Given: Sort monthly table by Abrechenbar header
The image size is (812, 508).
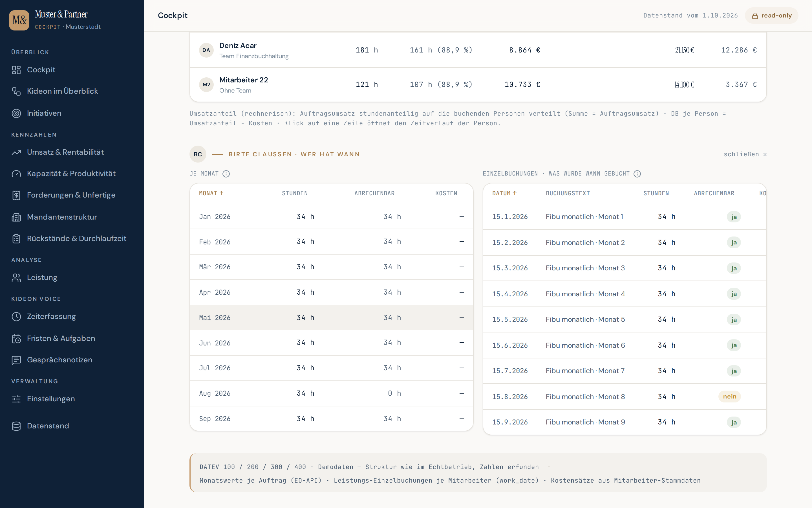Looking at the screenshot, I should click(x=374, y=193).
